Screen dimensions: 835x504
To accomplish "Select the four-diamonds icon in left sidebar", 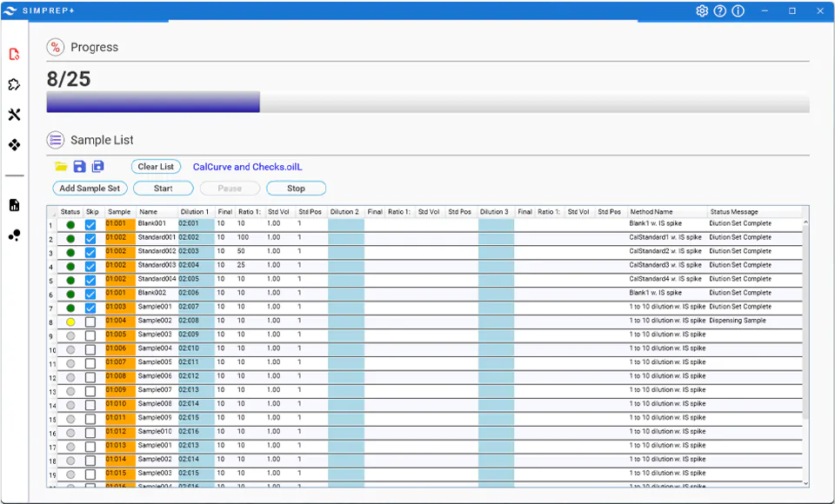I will click(13, 144).
